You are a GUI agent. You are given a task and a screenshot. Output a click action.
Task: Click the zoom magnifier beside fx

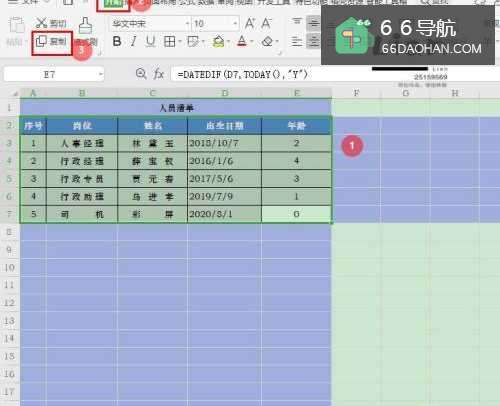pos(141,74)
